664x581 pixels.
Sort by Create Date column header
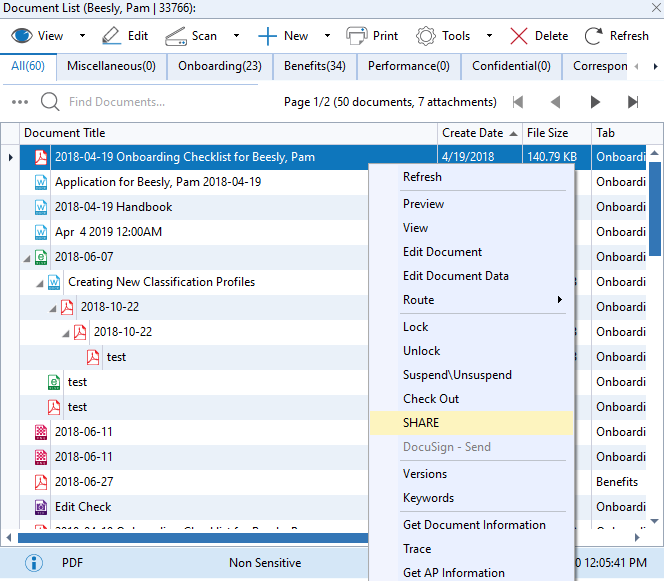coord(479,133)
